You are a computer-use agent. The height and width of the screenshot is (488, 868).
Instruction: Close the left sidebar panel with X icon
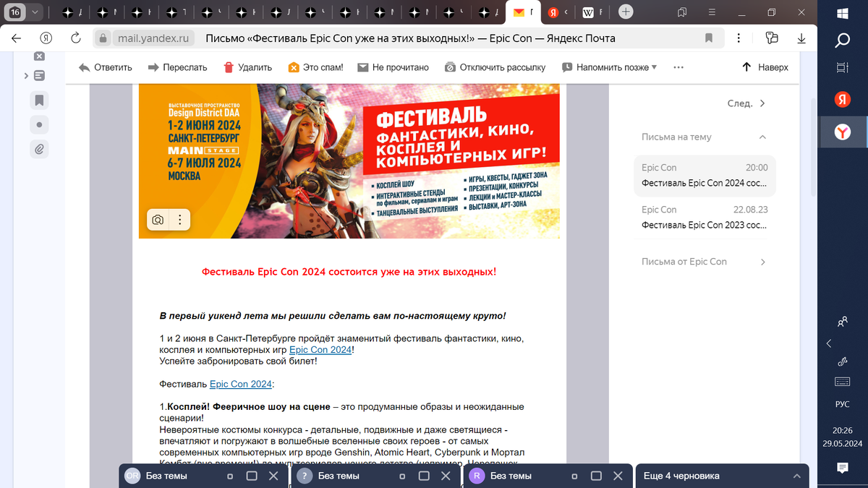tap(39, 56)
